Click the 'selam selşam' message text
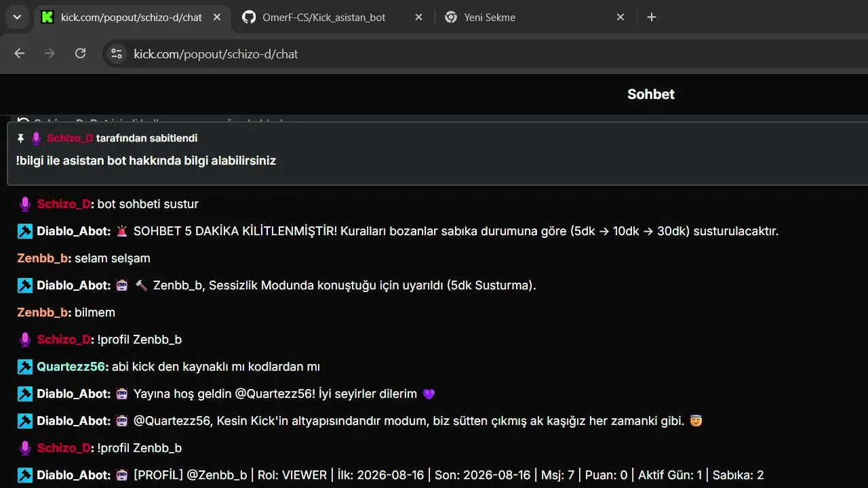Image resolution: width=868 pixels, height=488 pixels. point(113,258)
